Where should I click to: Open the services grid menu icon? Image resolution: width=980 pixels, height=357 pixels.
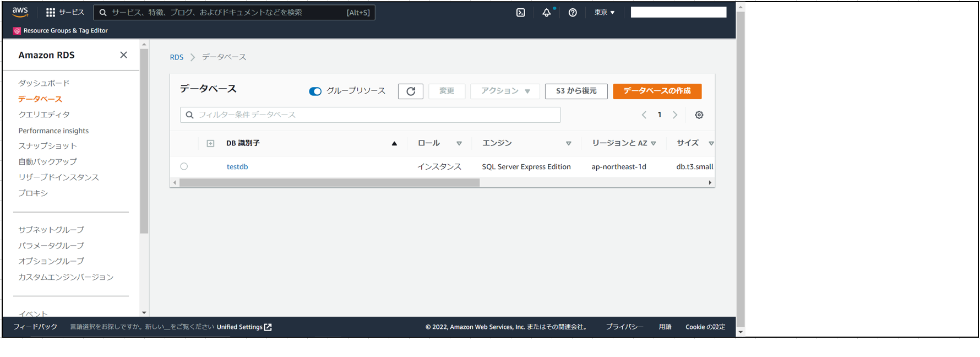51,12
